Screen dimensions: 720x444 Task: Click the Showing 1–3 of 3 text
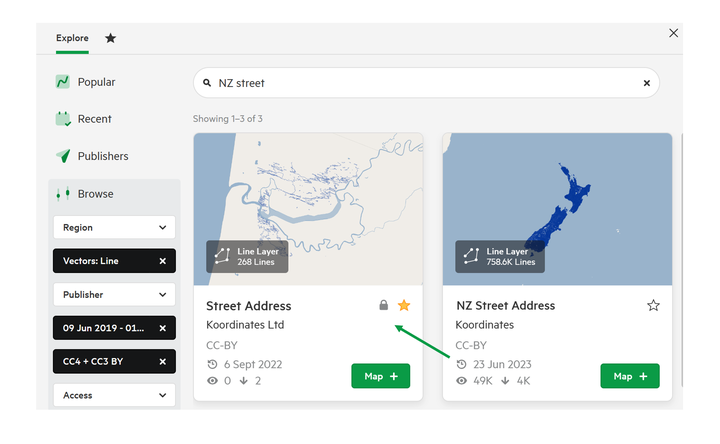point(228,119)
